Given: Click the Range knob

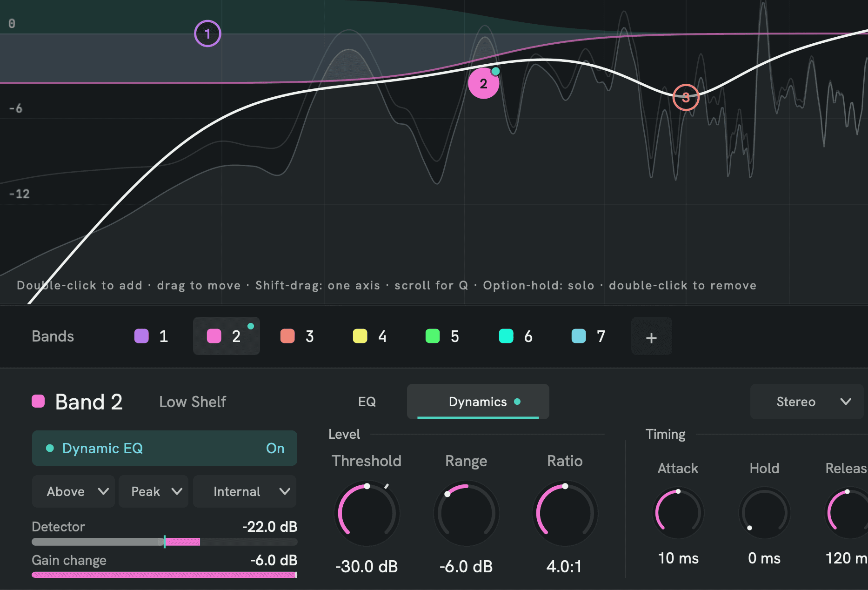Looking at the screenshot, I should (x=467, y=513).
